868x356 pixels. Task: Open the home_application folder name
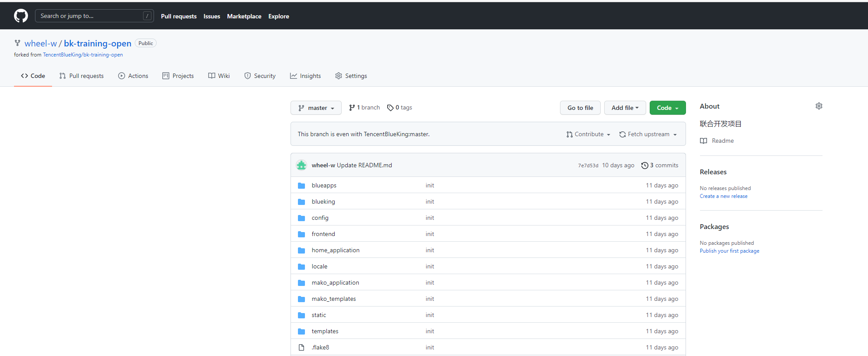336,250
